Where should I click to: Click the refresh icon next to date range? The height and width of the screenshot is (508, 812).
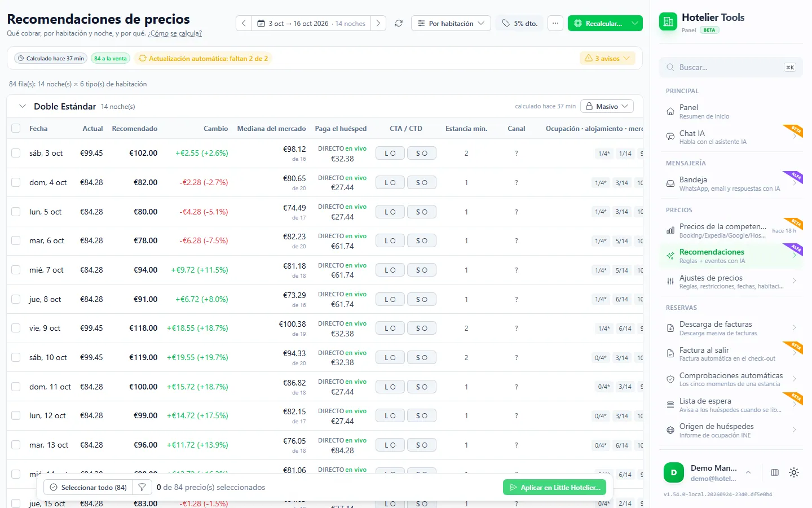coord(399,23)
